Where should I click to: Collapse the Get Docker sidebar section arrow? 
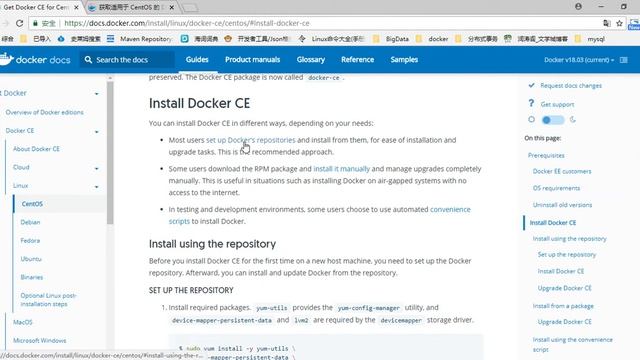(x=97, y=93)
